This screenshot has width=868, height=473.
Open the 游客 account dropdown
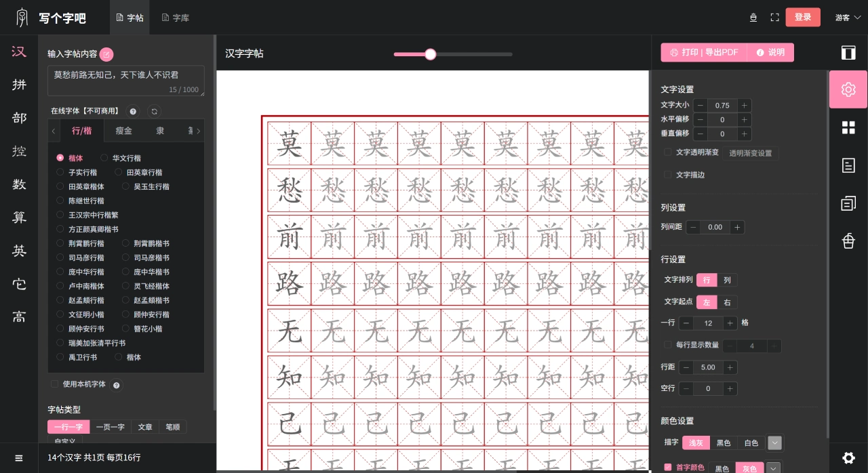(846, 18)
